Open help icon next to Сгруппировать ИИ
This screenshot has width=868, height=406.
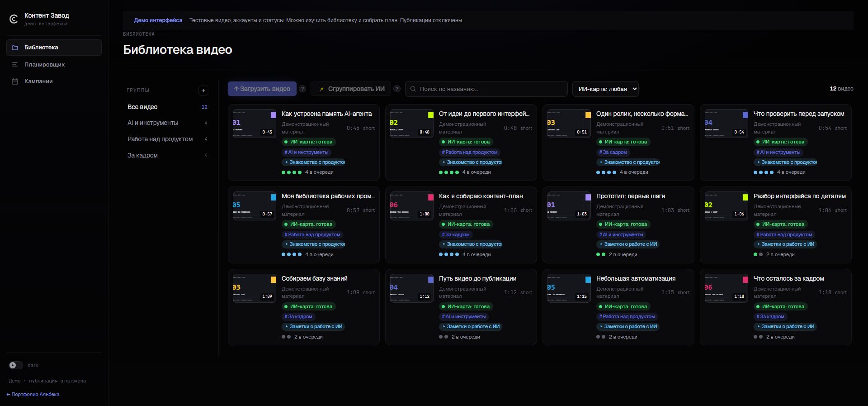[397, 89]
